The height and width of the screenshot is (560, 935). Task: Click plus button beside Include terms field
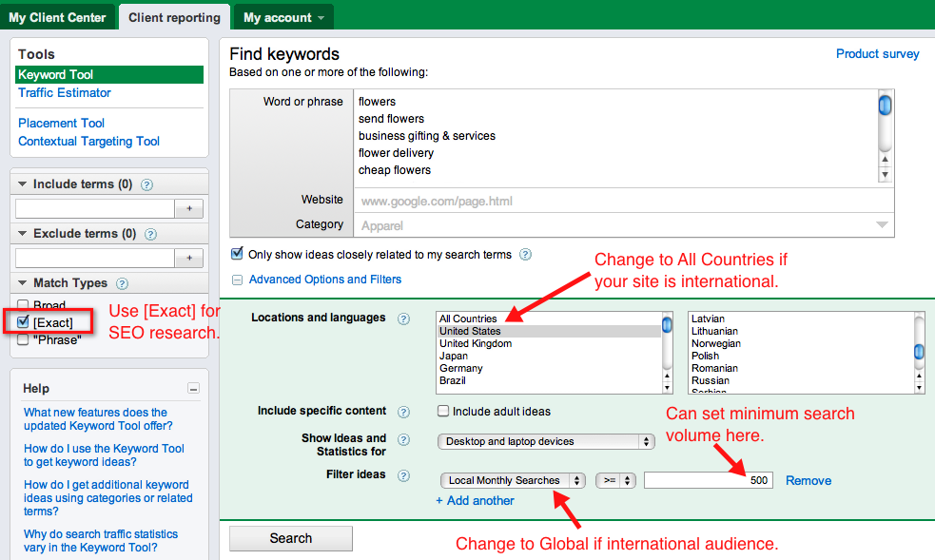pos(189,208)
